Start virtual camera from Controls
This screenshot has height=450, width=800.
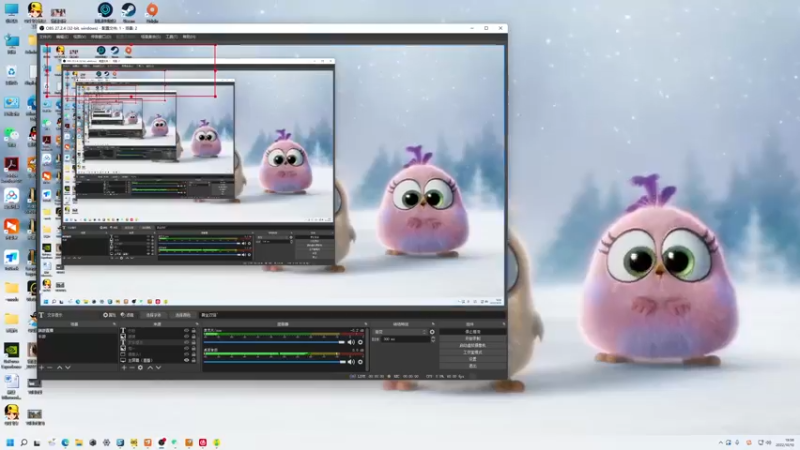(473, 345)
